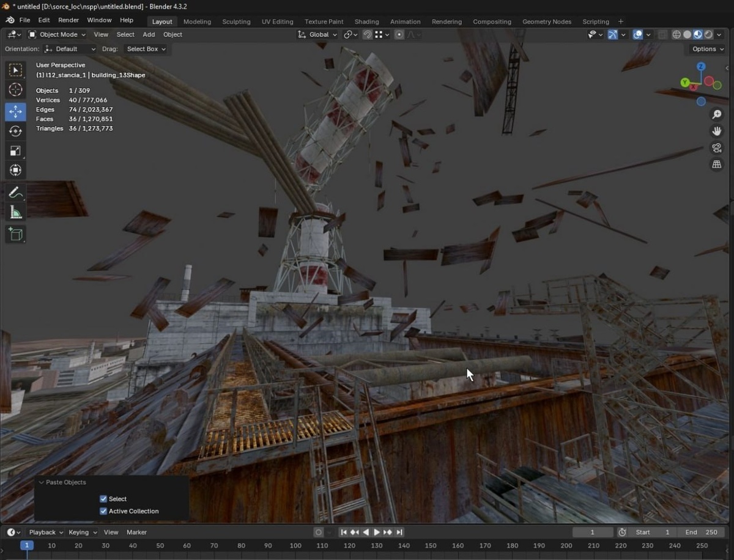Activate the 3D Cursor tool
The image size is (734, 560).
tap(16, 90)
